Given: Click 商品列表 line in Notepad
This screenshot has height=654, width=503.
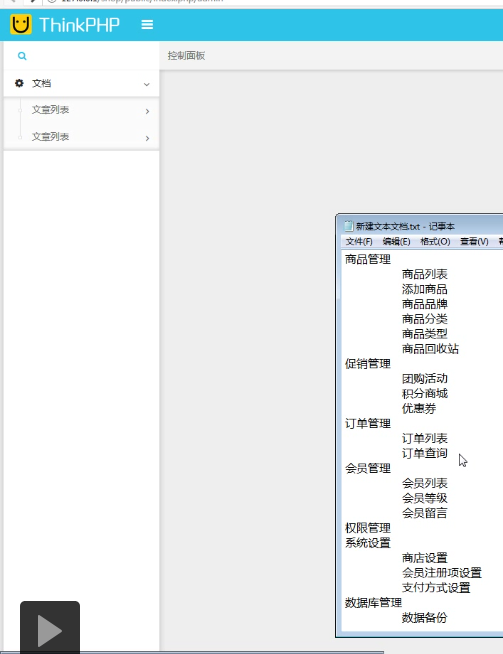Looking at the screenshot, I should pos(425,274).
